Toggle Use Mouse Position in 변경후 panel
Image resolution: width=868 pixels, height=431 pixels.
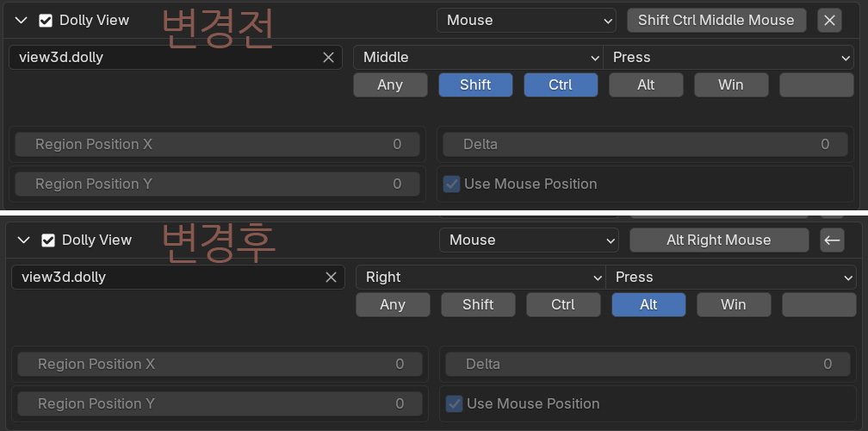click(455, 404)
